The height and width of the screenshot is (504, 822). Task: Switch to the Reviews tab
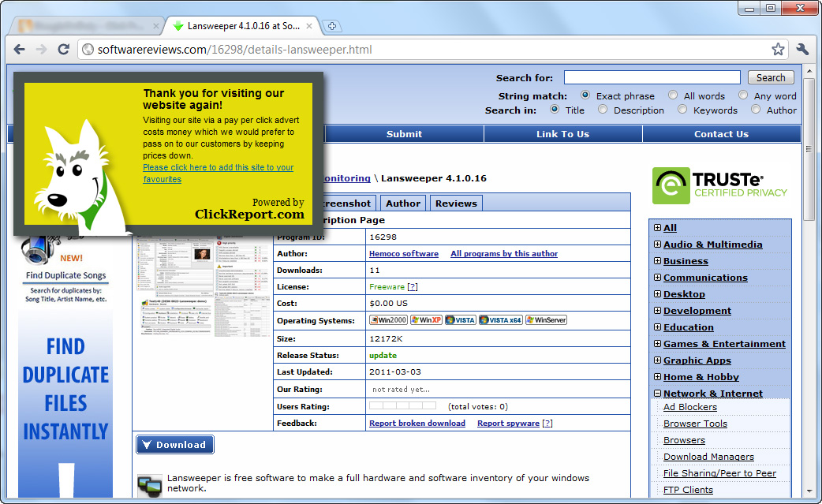[x=456, y=203]
